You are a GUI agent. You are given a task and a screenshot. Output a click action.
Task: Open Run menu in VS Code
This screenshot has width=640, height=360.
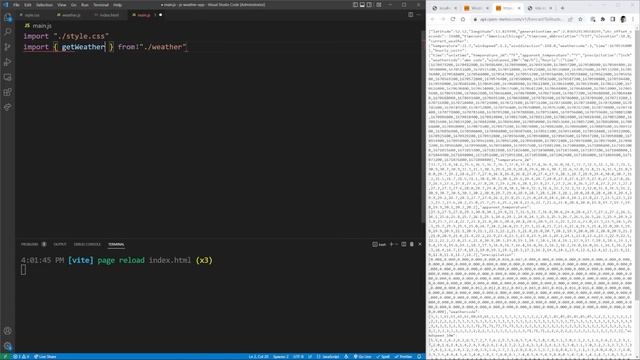click(x=85, y=5)
